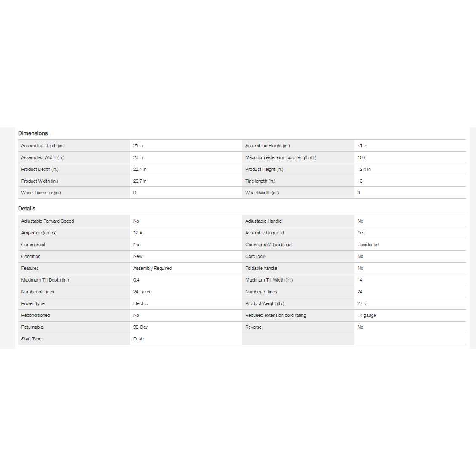Select the Maximum Till Depth (in.) label
The image size is (476, 476).
(x=45, y=280)
